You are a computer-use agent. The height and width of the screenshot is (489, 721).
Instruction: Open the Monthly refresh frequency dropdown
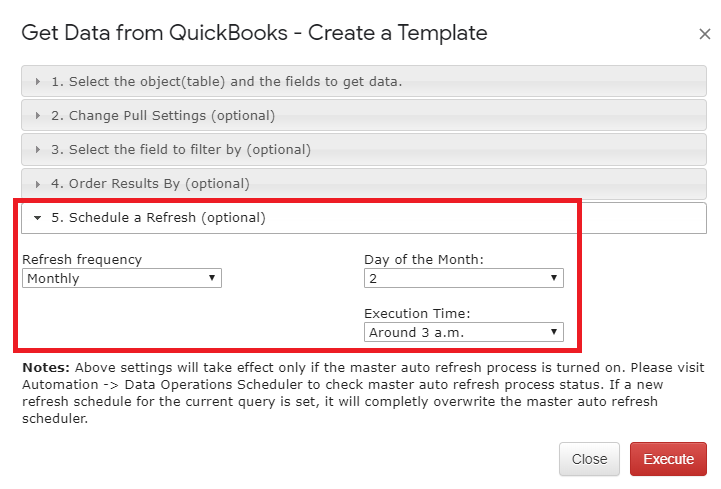(122, 278)
